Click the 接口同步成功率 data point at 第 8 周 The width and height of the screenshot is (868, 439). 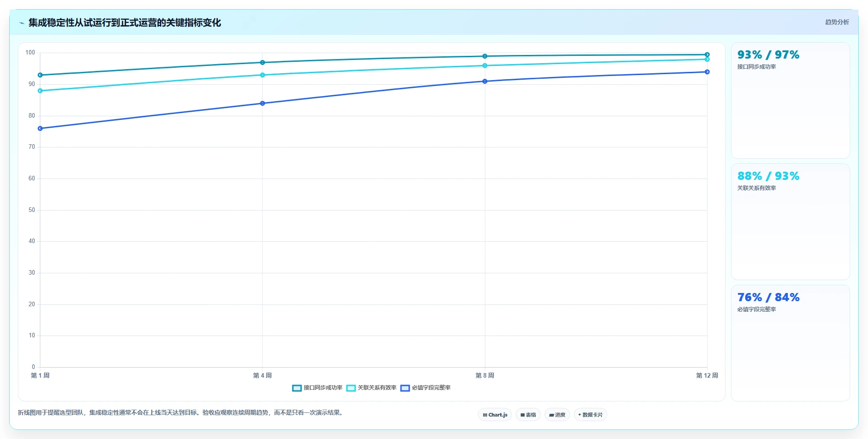coord(485,56)
